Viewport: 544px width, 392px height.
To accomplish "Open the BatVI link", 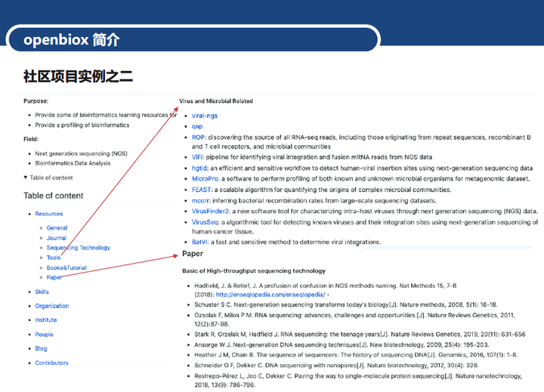I will point(199,242).
